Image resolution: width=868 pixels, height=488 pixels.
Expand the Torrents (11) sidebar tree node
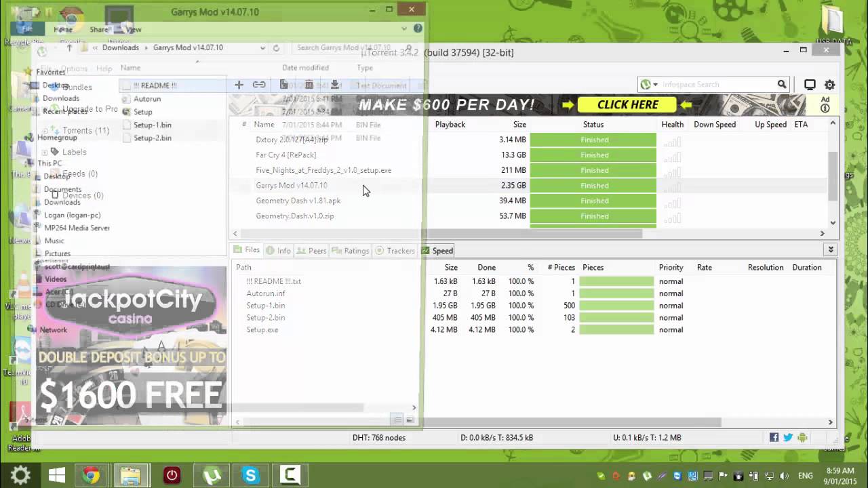[45, 130]
